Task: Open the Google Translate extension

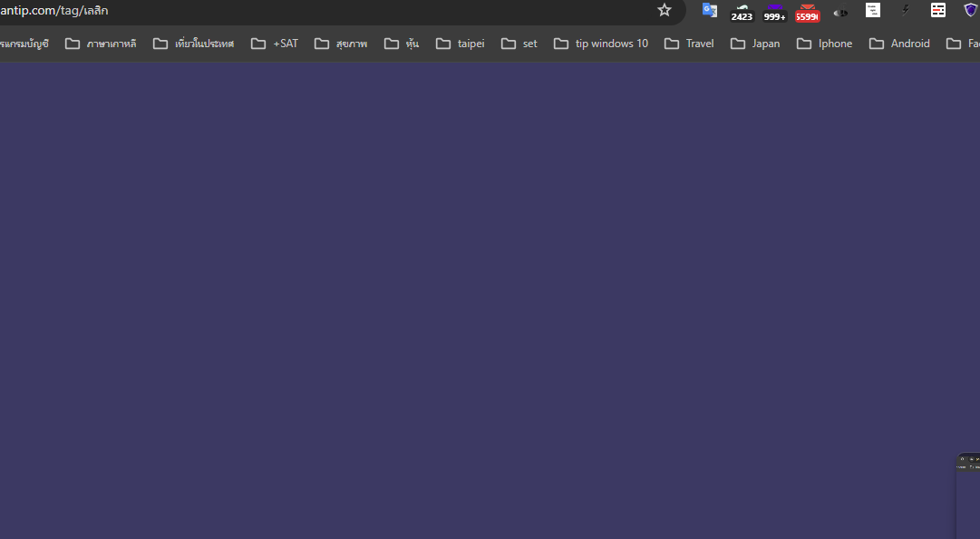Action: pyautogui.click(x=709, y=10)
